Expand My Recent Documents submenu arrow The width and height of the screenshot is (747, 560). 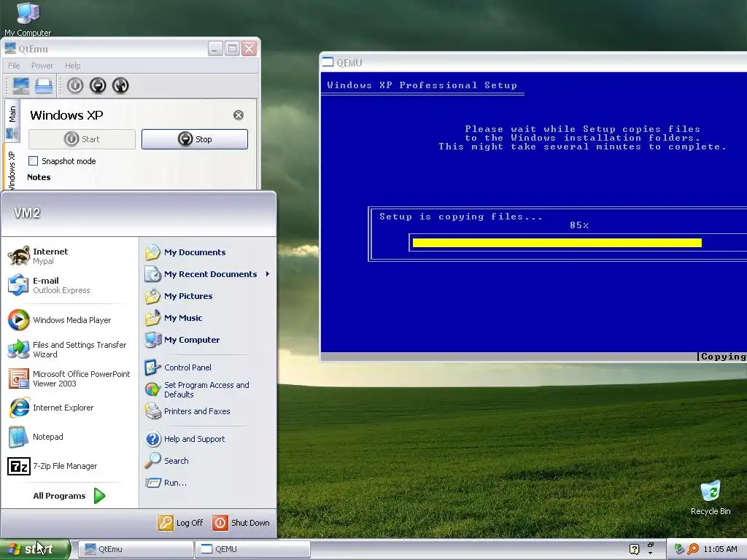pyautogui.click(x=268, y=274)
